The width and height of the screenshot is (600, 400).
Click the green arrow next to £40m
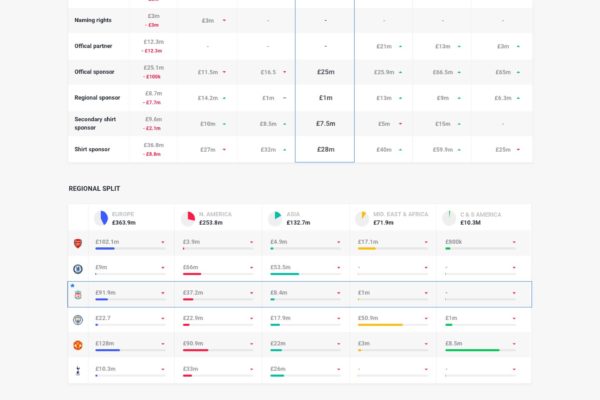coord(401,150)
